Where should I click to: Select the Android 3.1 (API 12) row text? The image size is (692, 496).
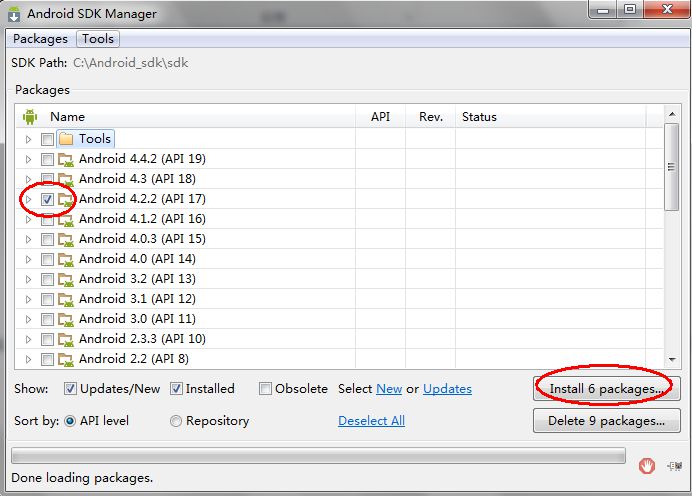tap(137, 299)
